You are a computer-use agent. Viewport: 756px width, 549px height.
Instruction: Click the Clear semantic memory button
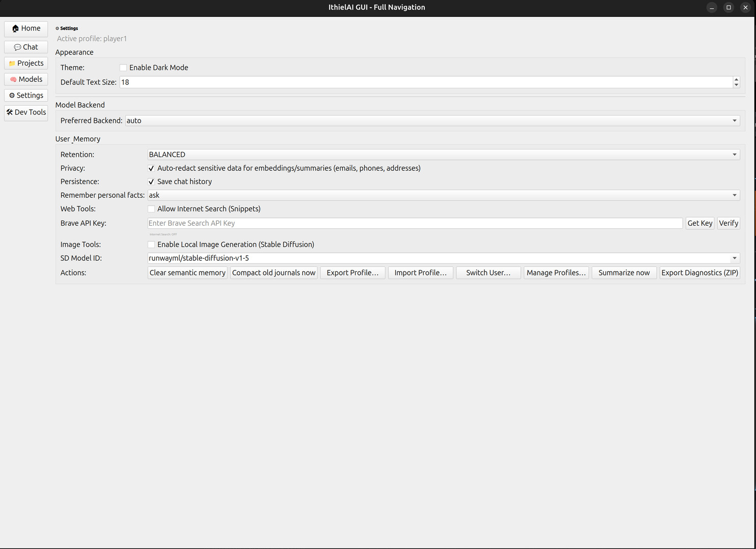[187, 272]
